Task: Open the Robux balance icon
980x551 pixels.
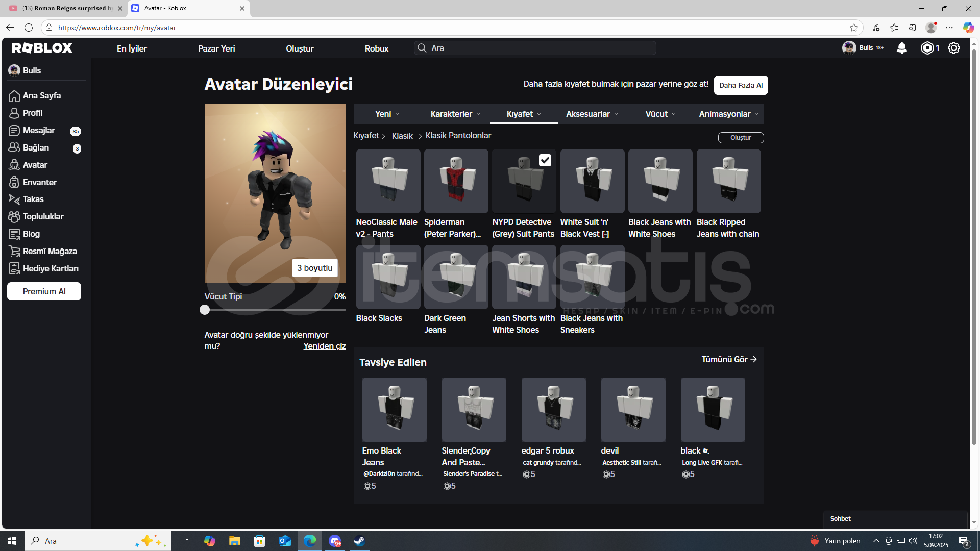Action: [x=927, y=48]
